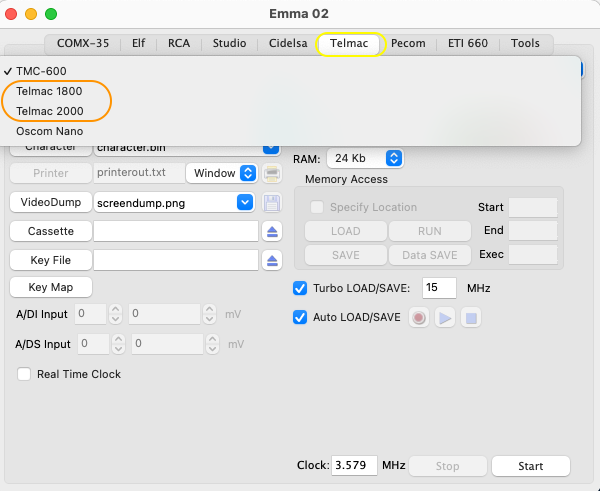Click the SAVE memory button
The width and height of the screenshot is (600, 491).
click(x=346, y=255)
